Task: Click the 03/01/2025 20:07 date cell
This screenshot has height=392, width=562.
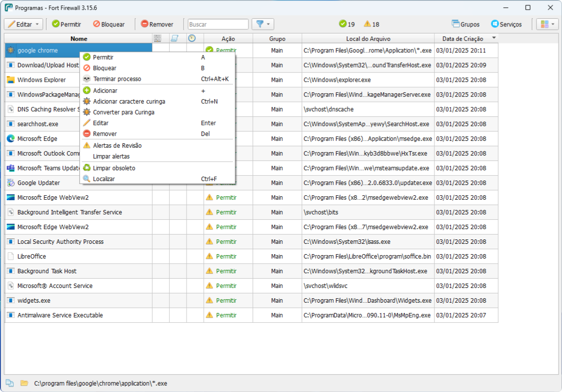Action: pyautogui.click(x=466, y=315)
